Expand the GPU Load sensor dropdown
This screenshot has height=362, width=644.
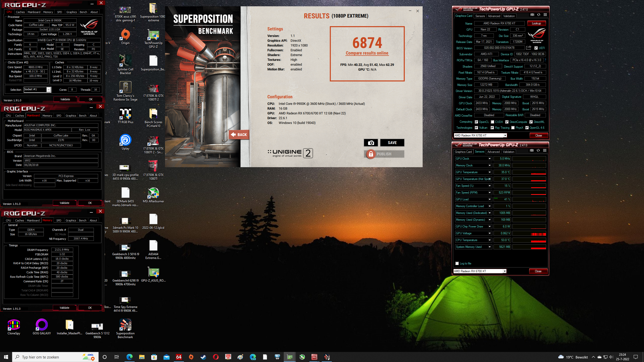tap(490, 199)
